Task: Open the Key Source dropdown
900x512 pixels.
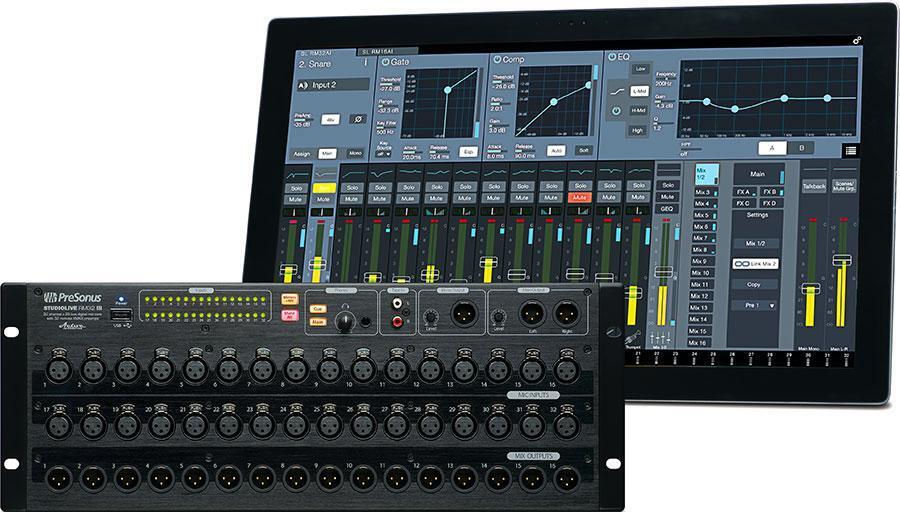Action: point(383,154)
